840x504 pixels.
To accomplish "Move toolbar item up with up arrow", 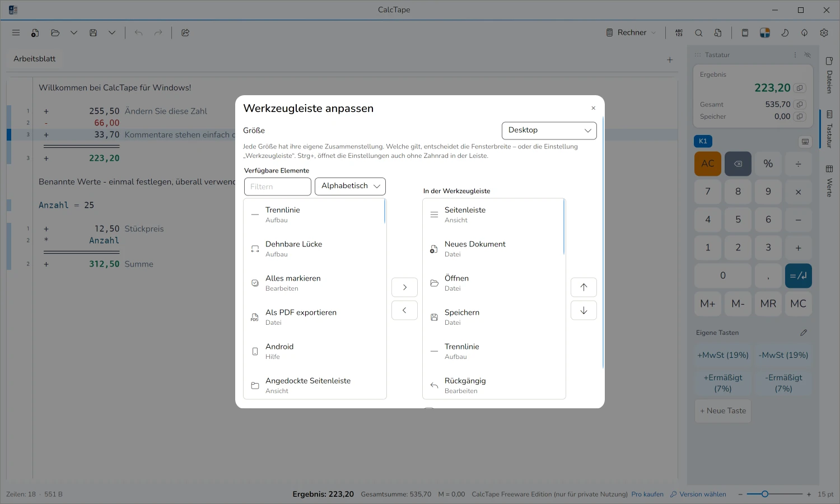I will (584, 287).
